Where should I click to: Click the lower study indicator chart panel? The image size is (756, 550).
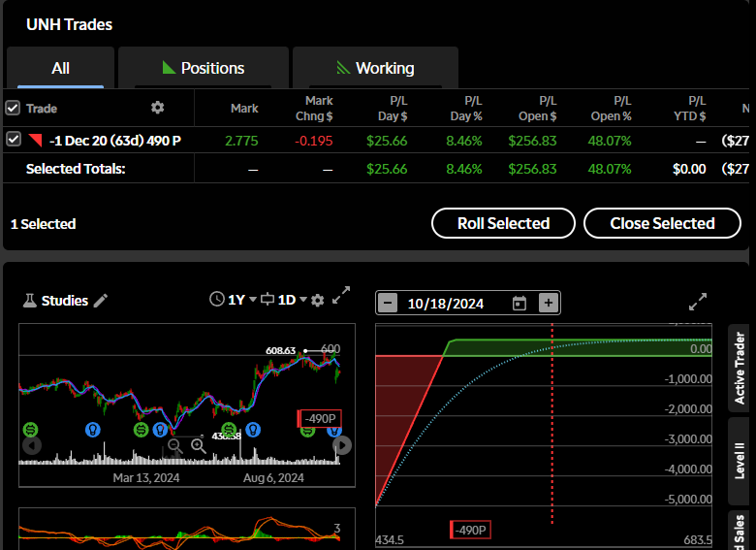(187, 529)
